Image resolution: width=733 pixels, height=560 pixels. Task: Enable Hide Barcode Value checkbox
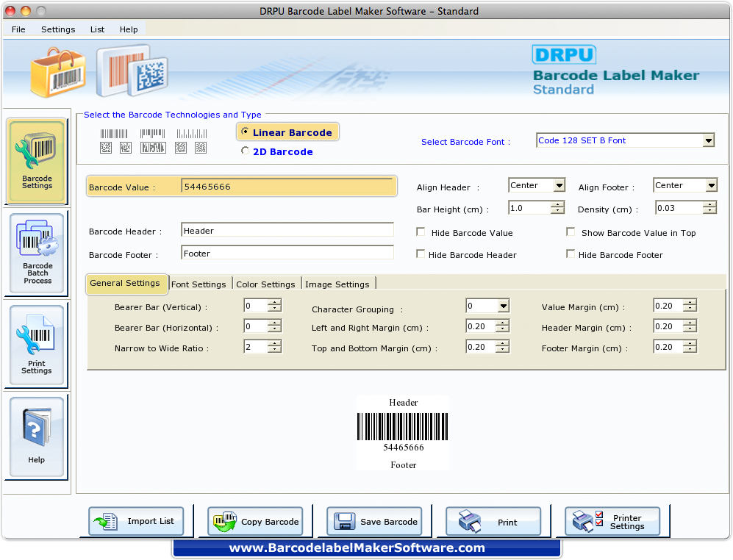421,231
